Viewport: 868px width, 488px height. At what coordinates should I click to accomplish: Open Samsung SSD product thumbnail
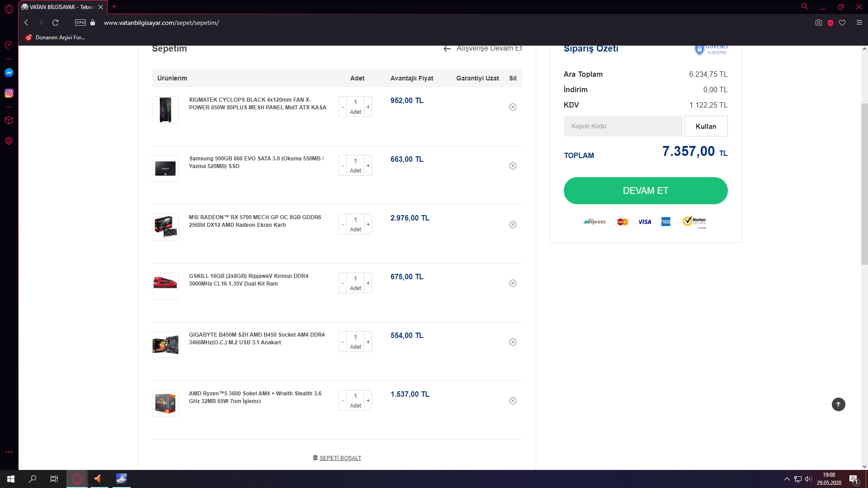(165, 169)
